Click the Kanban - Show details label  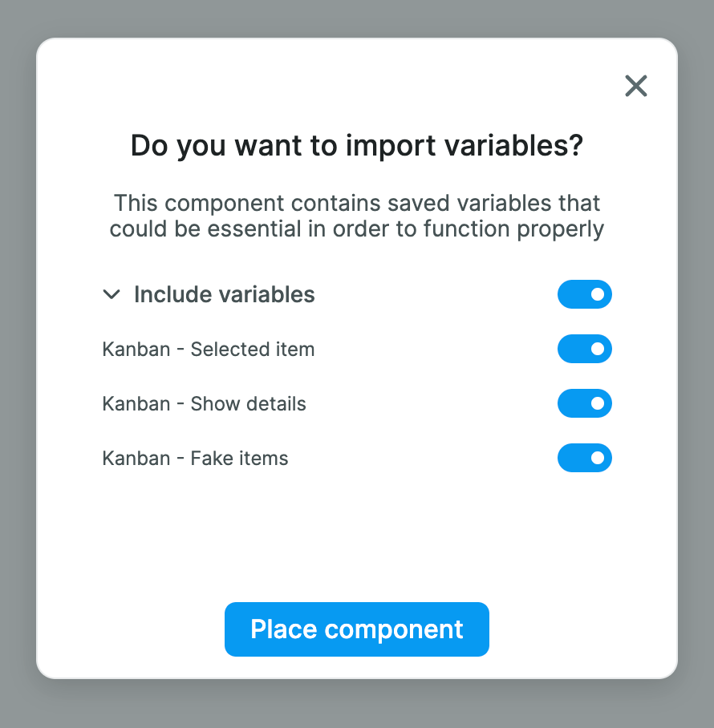pos(204,404)
